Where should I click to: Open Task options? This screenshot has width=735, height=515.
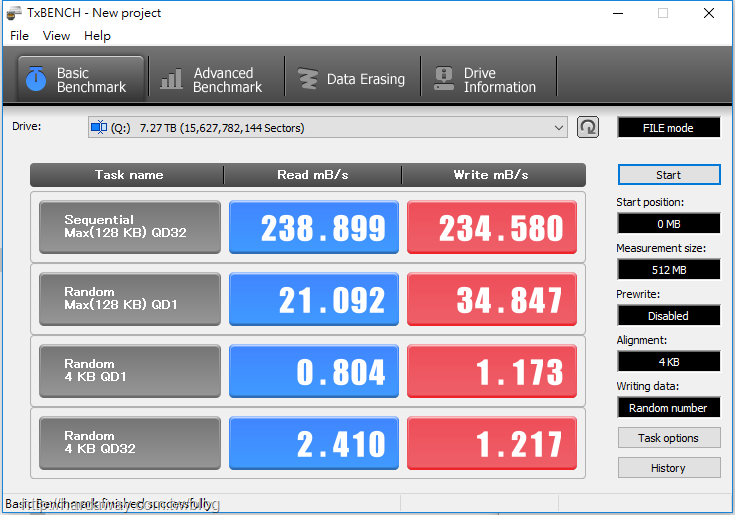coord(669,438)
